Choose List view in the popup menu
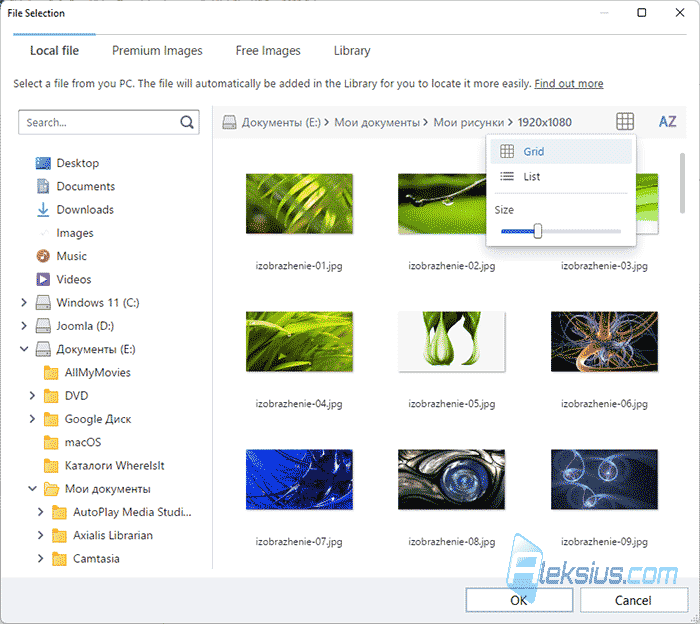Viewport: 700px width, 624px height. [561, 177]
